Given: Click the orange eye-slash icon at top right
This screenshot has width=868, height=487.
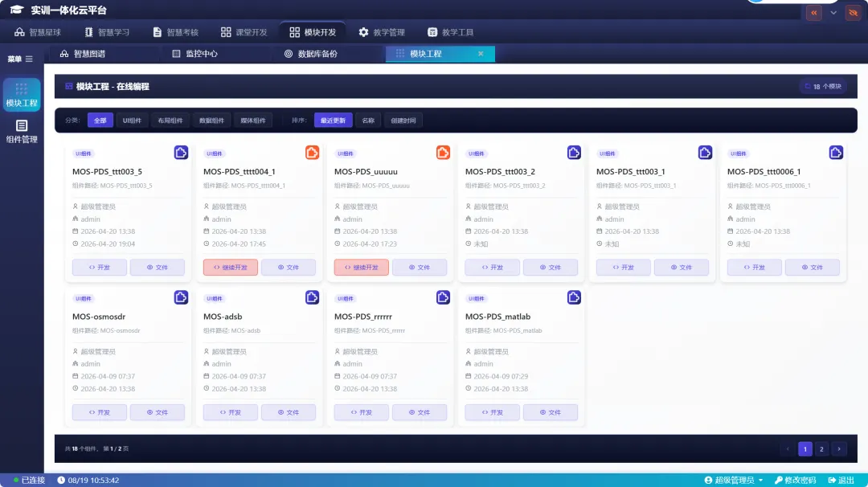Looking at the screenshot, I should [x=853, y=13].
